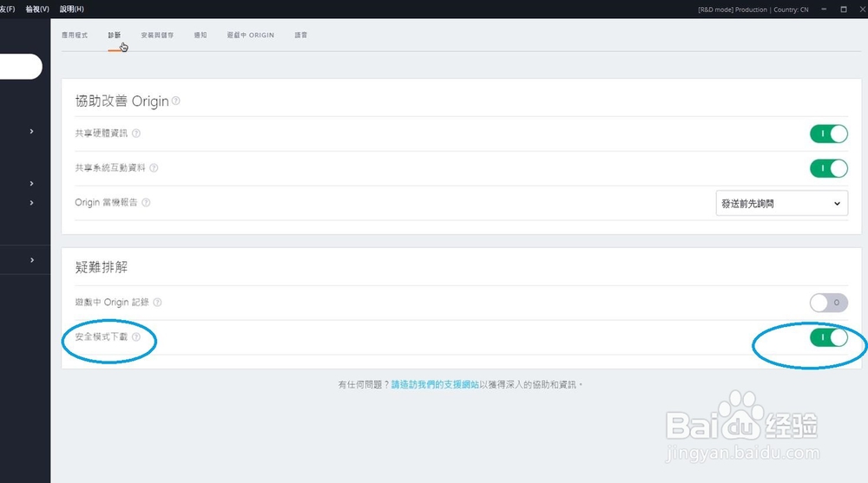Click help icon beside 協助改善 Origin
The width and height of the screenshot is (868, 483).
(x=176, y=101)
